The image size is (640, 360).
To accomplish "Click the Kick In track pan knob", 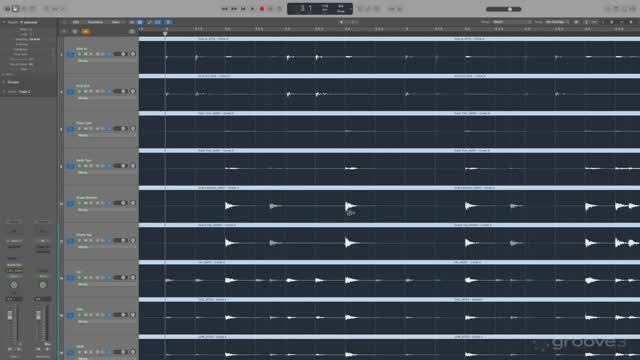I will [x=133, y=54].
